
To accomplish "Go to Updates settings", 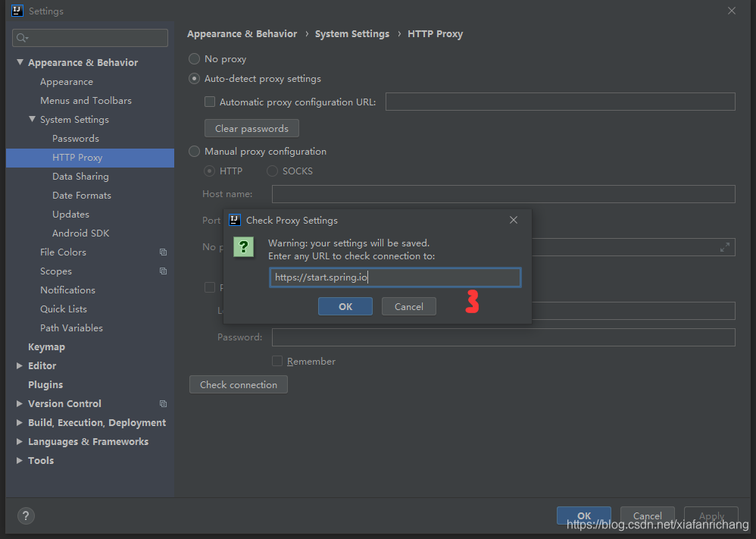I will point(70,215).
